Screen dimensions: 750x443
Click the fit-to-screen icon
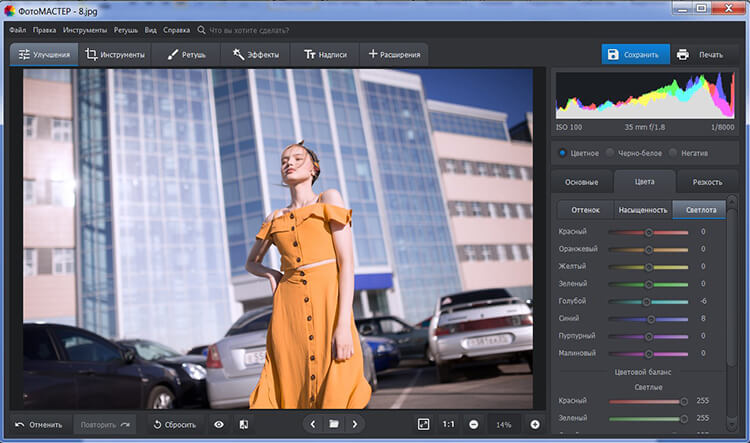pyautogui.click(x=424, y=424)
